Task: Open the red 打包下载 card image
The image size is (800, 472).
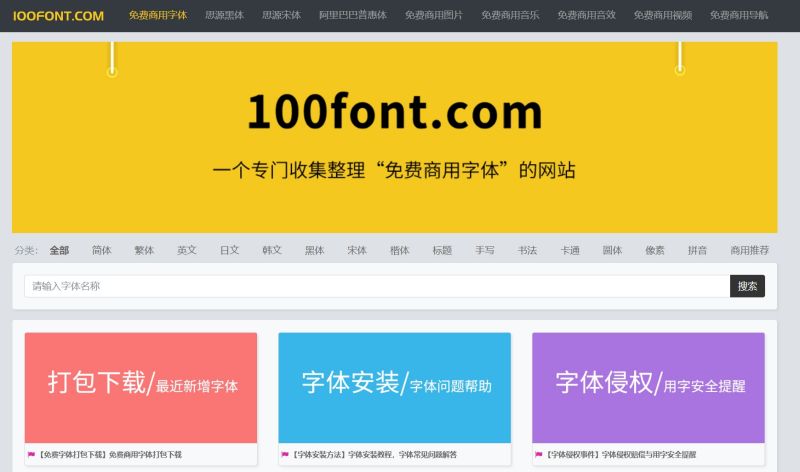Action: pyautogui.click(x=141, y=388)
